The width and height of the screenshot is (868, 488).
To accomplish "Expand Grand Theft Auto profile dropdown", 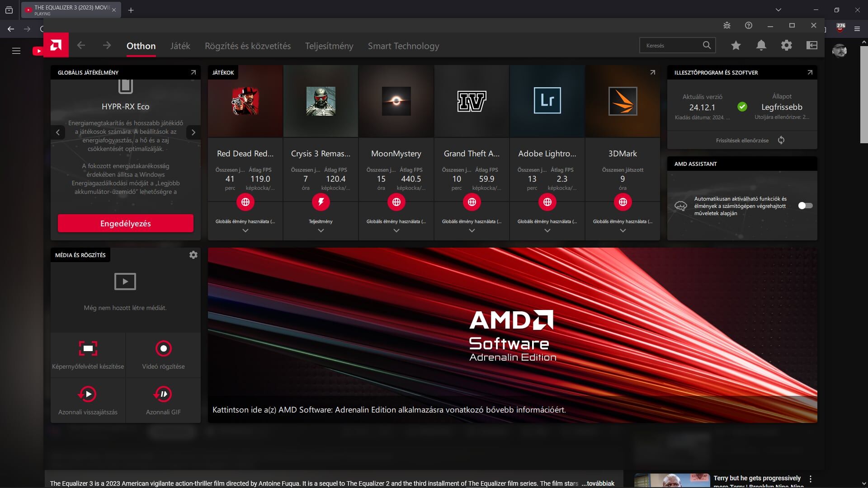I will pyautogui.click(x=472, y=230).
